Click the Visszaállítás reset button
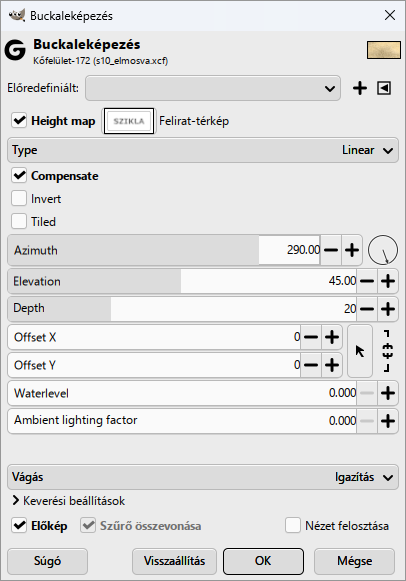 coord(174,561)
